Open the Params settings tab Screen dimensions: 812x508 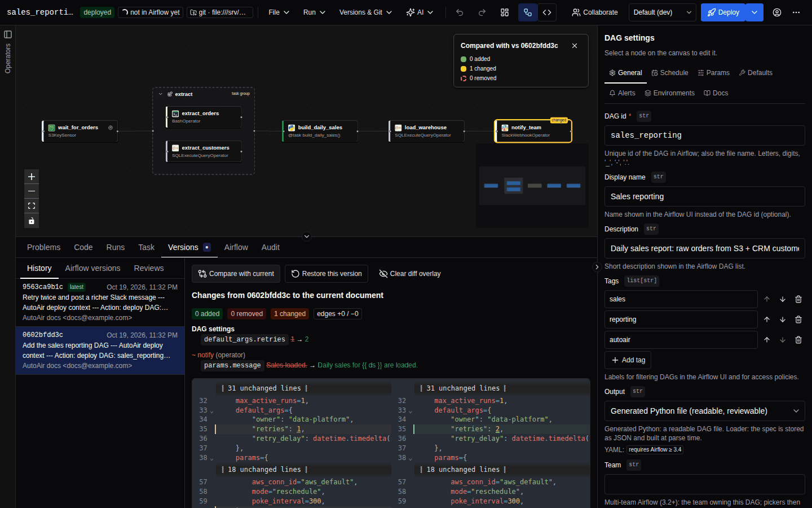pyautogui.click(x=713, y=73)
